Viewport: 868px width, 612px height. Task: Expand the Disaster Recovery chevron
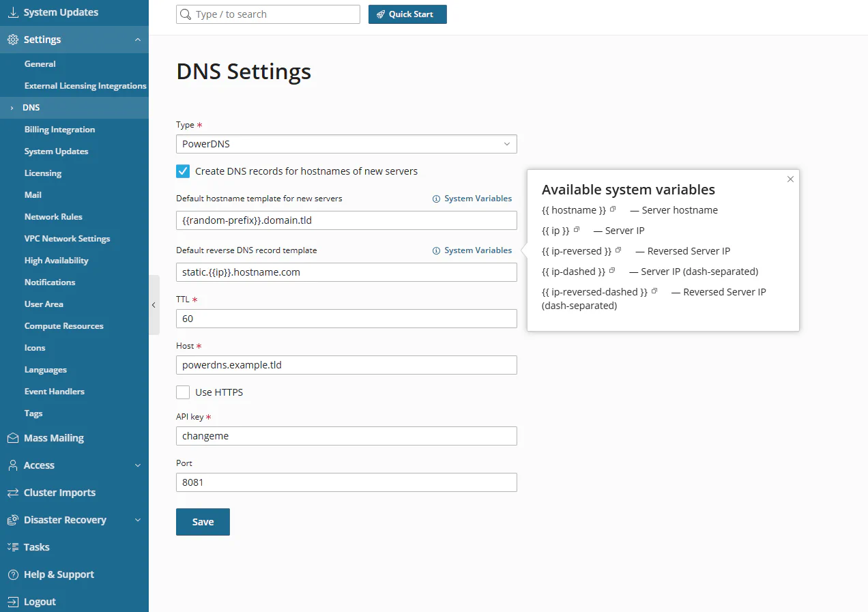coord(138,520)
